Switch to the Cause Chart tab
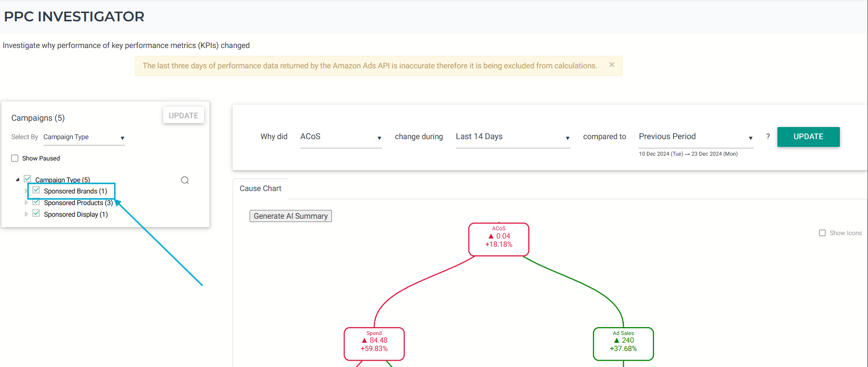This screenshot has width=868, height=367. (x=260, y=189)
